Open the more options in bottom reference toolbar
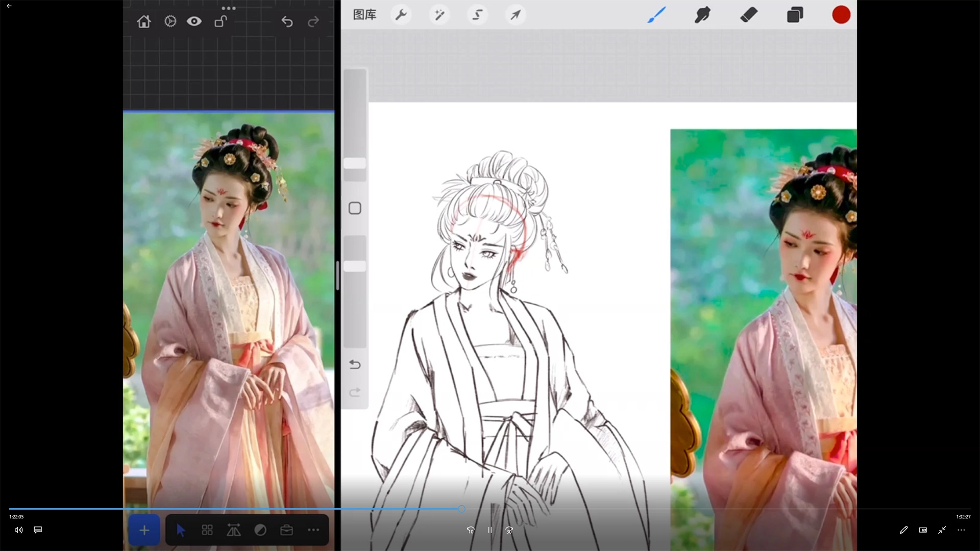Image resolution: width=980 pixels, height=551 pixels. (313, 530)
